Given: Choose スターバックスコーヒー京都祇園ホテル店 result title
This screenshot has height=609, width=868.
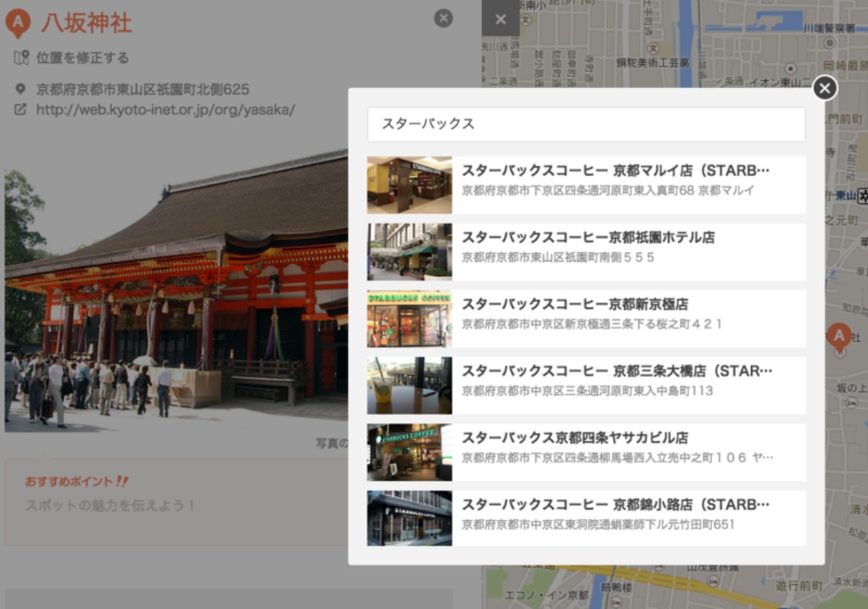Looking at the screenshot, I should click(x=588, y=238).
